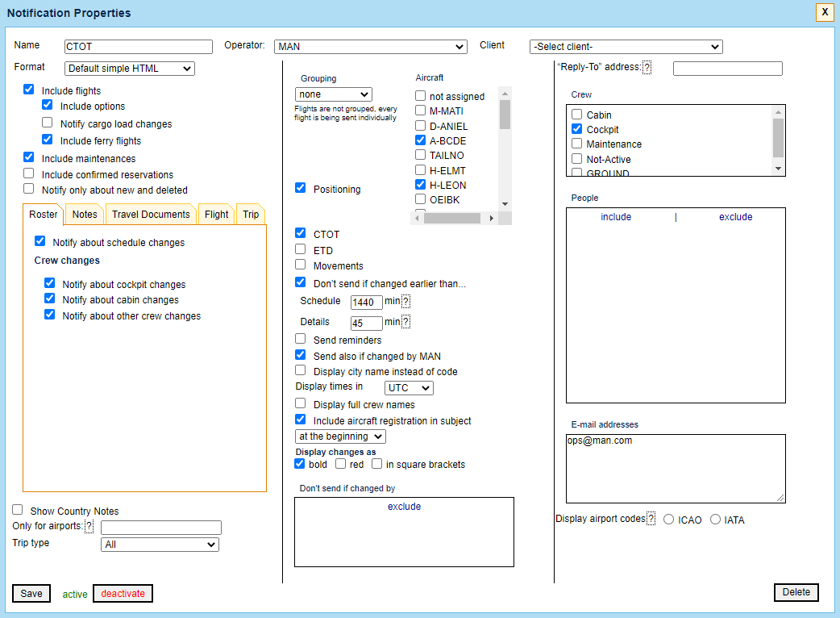840x618 pixels.
Task: Check Display city name instead of code
Action: click(x=301, y=370)
